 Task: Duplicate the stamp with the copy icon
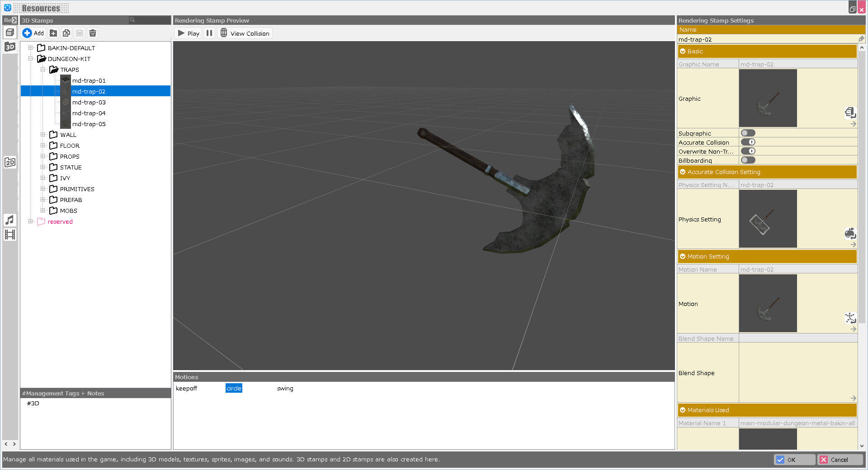click(66, 33)
